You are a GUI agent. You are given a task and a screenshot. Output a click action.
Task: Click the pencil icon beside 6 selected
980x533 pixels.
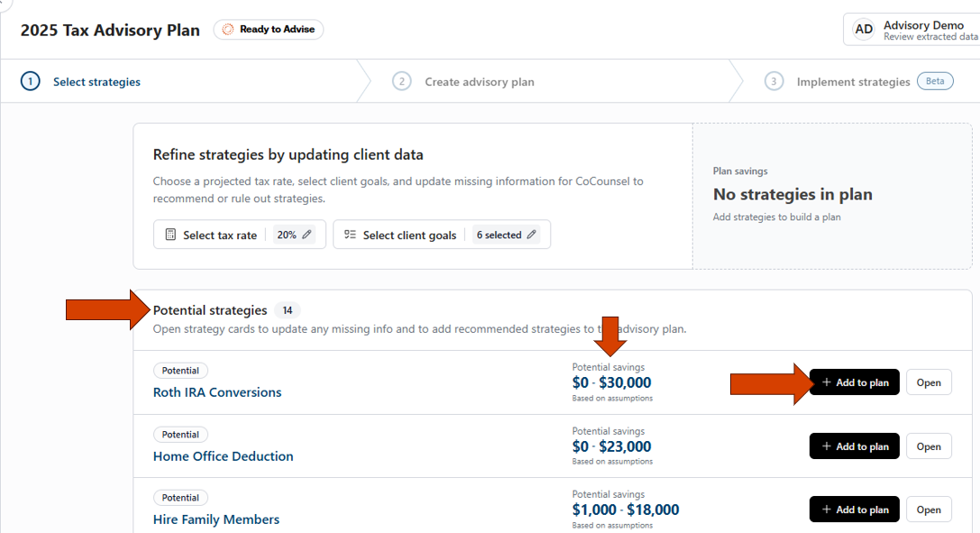[x=532, y=234]
